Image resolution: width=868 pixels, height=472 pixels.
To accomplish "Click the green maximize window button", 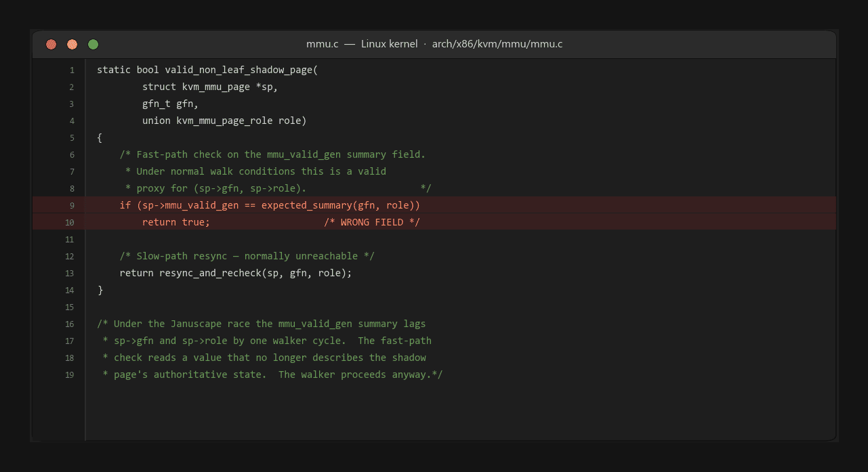I will pyautogui.click(x=94, y=45).
